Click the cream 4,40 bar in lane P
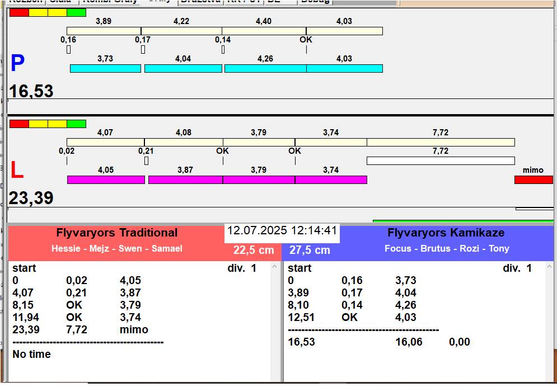The image size is (557, 392). point(264,31)
